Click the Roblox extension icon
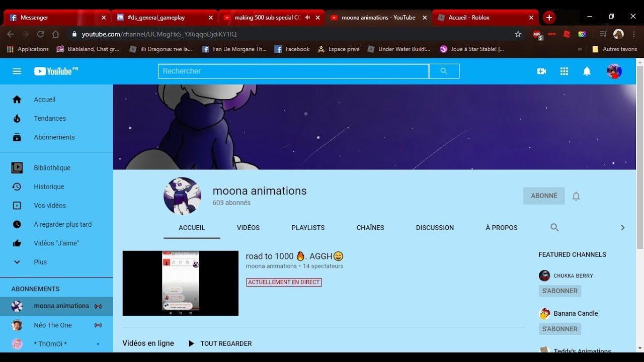Image resolution: width=644 pixels, height=362 pixels. coord(567,34)
